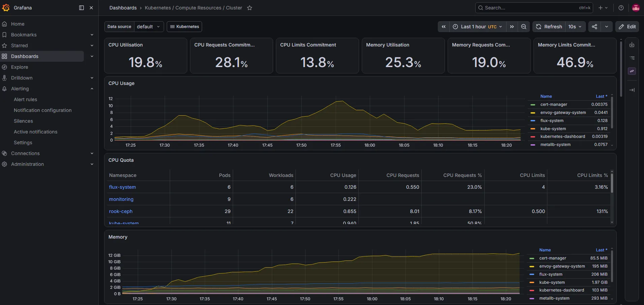Open Alerting Settings
This screenshot has width=644, height=305.
point(23,143)
